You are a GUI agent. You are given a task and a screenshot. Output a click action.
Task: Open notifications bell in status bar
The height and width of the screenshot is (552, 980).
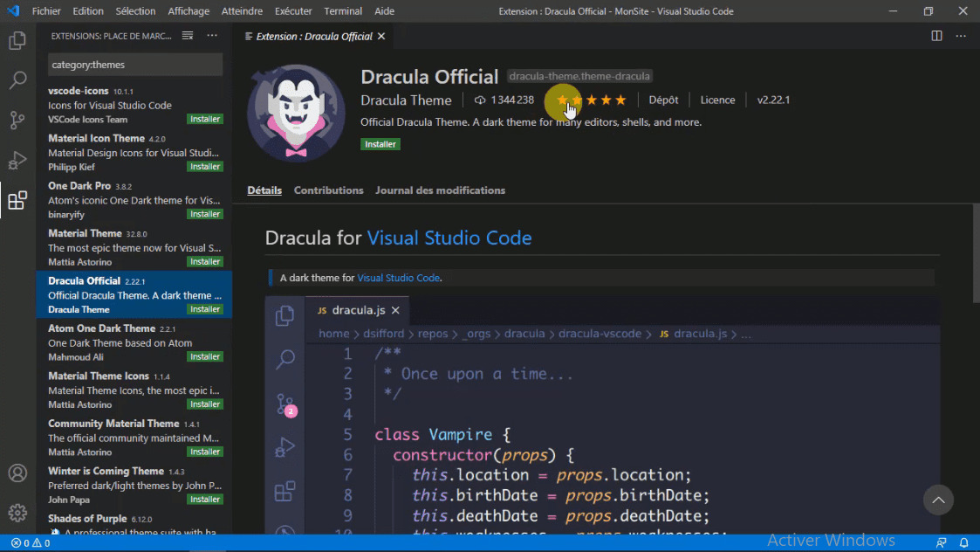[963, 543]
